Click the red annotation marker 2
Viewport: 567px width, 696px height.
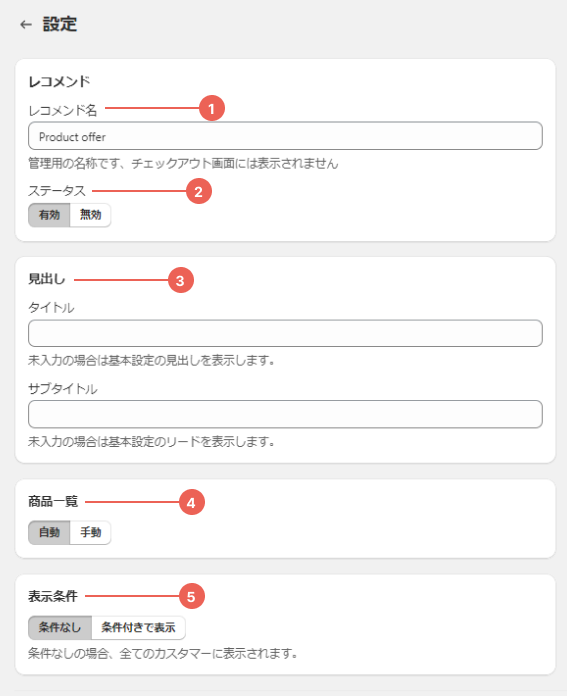point(198,191)
